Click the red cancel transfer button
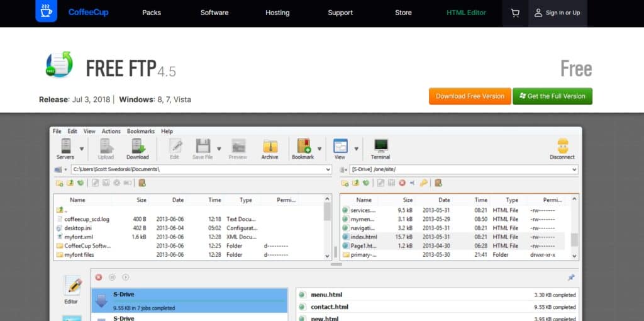The image size is (644, 321). tap(99, 277)
